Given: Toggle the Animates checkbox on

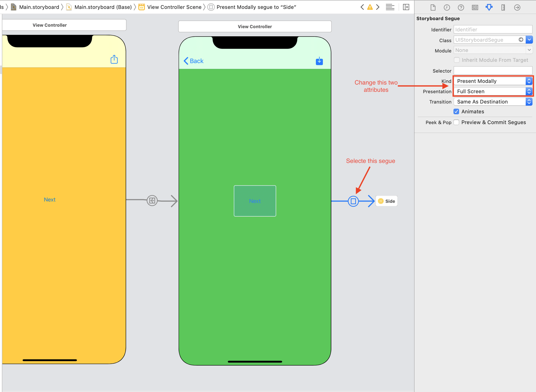Looking at the screenshot, I should [457, 111].
